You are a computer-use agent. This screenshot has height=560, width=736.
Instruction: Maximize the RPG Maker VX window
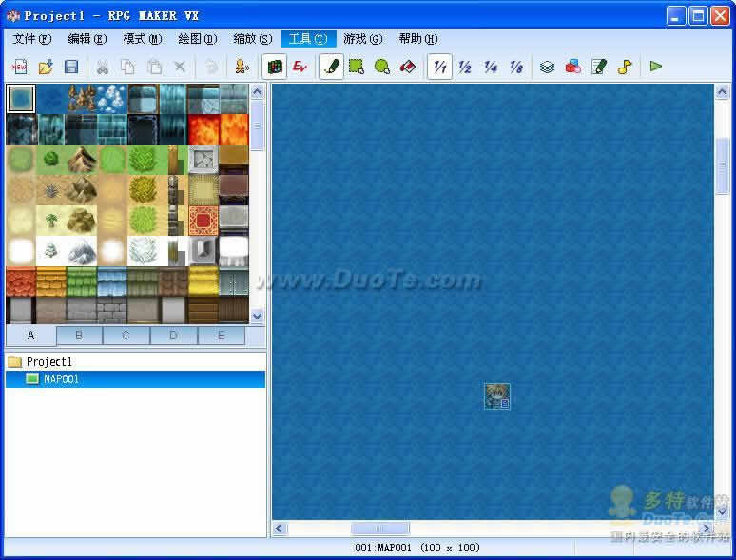pos(698,16)
